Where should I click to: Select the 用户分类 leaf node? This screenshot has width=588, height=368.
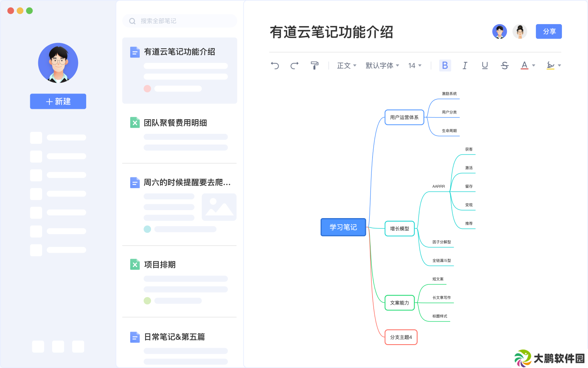coord(449,112)
